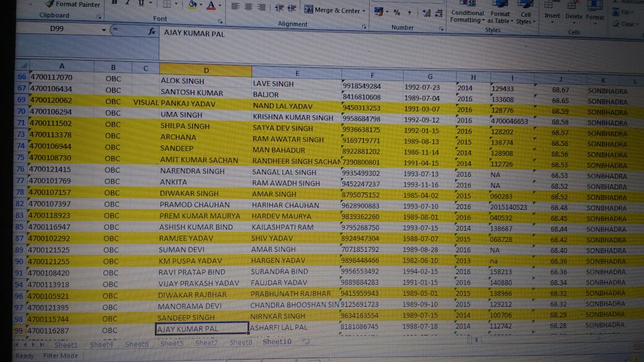
Task: Open the Borders dropdown arrow
Action: 176,4
